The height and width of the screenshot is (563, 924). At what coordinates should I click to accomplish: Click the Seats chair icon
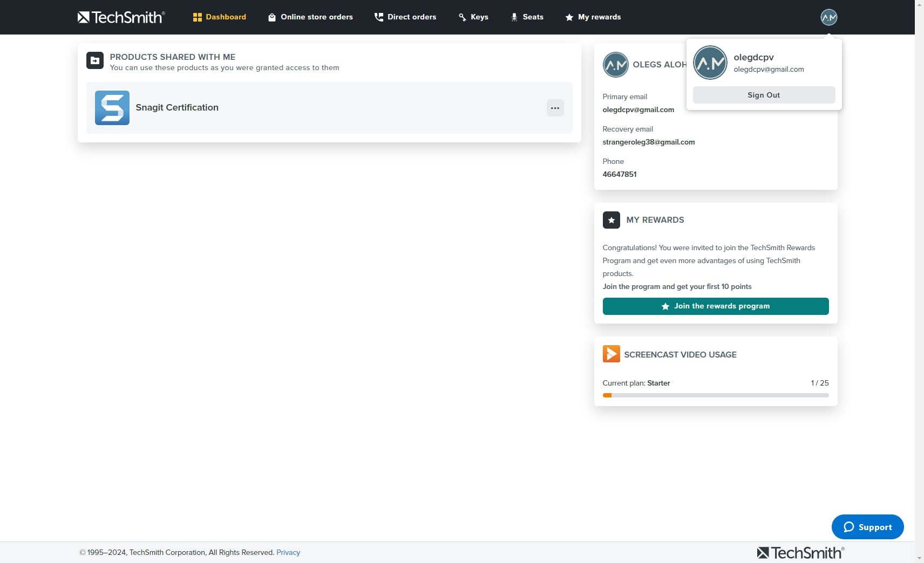[x=514, y=17]
